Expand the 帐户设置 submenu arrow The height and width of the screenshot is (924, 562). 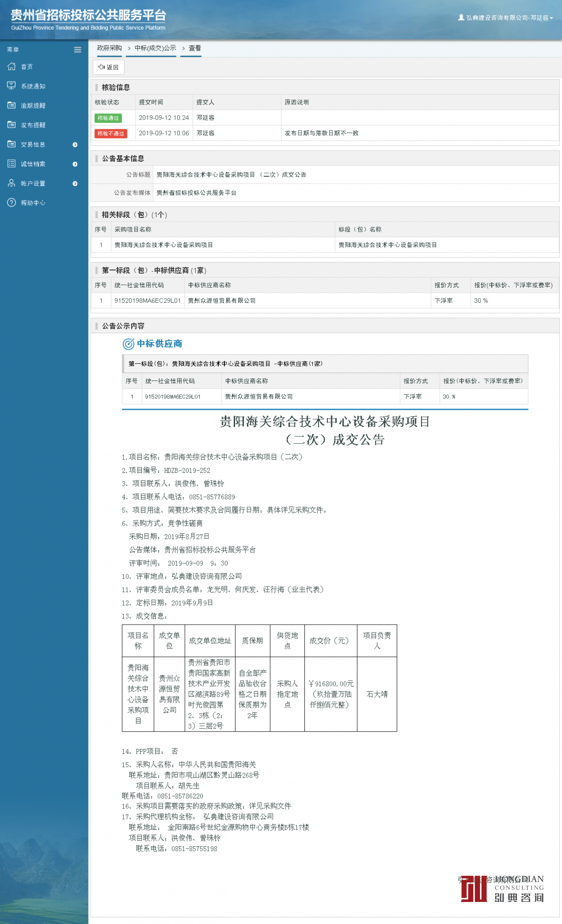click(75, 184)
